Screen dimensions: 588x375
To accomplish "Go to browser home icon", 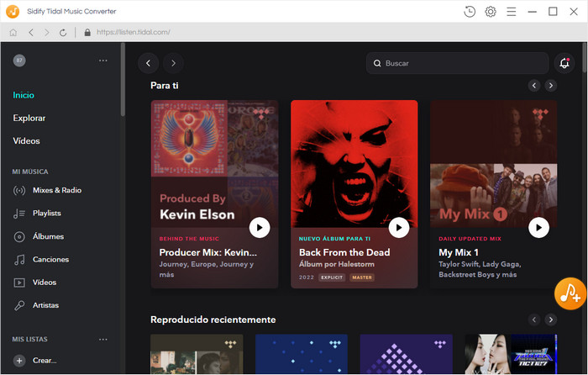I will [x=13, y=32].
